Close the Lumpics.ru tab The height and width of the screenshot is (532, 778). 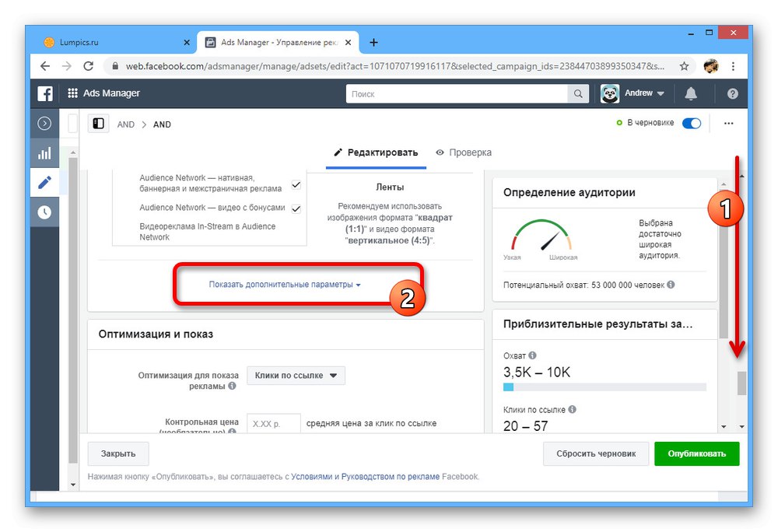[187, 43]
